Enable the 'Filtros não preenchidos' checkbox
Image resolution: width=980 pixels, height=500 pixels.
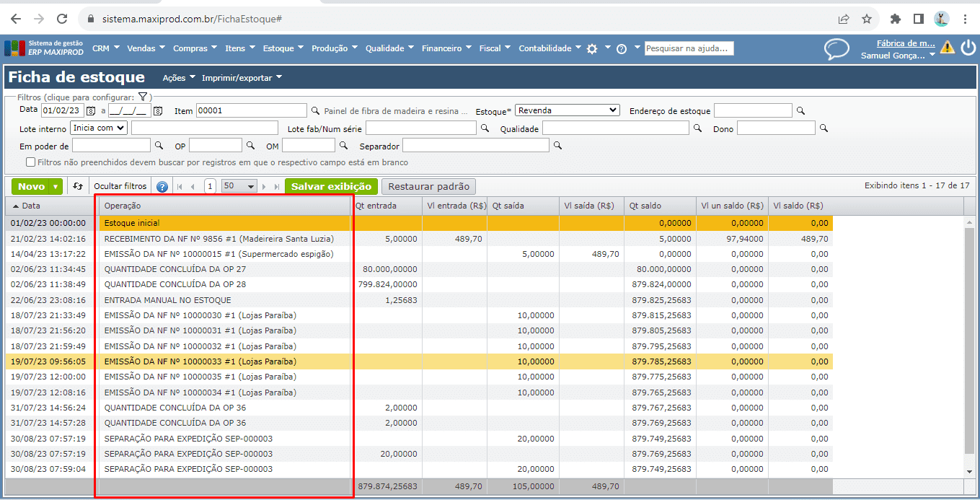[30, 162]
